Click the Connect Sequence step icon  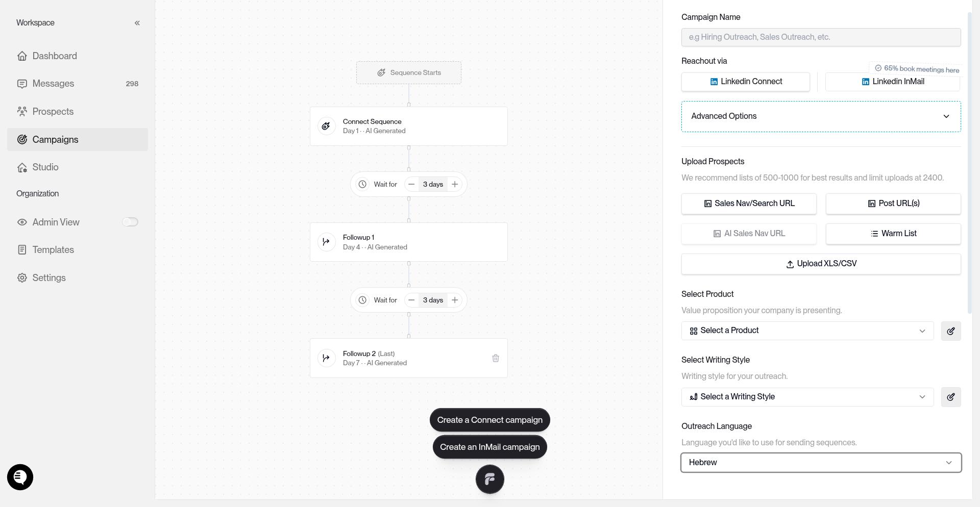326,126
